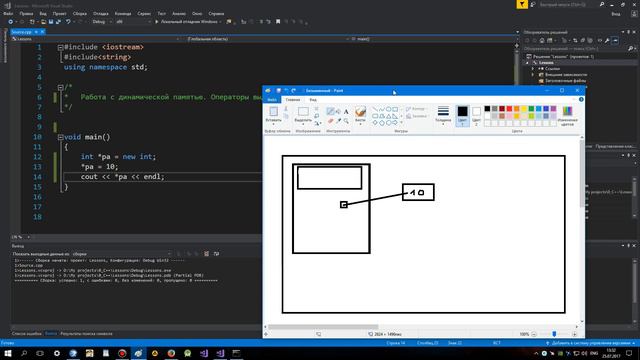Select the Text tool in Paint
The image size is (640, 360).
346,111
